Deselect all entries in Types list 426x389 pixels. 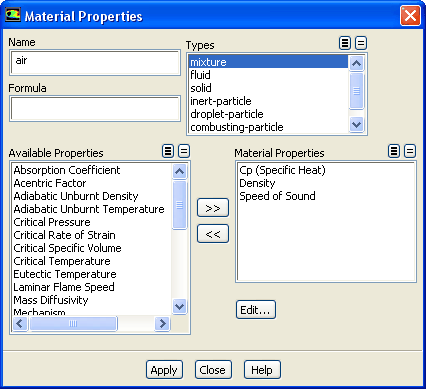361,43
